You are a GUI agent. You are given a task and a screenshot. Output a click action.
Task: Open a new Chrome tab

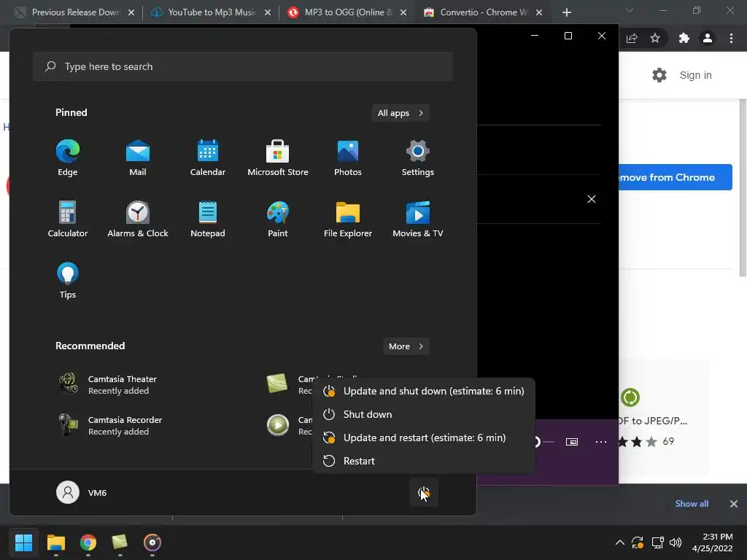click(566, 12)
